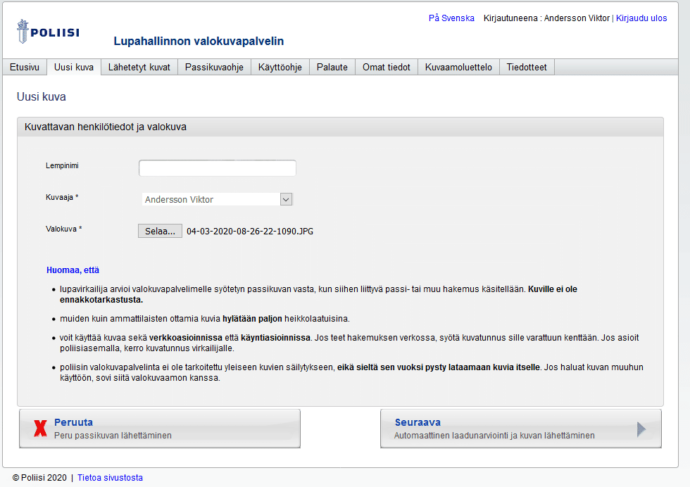The image size is (690, 487).
Task: Open the Palaute tab
Action: tap(333, 67)
